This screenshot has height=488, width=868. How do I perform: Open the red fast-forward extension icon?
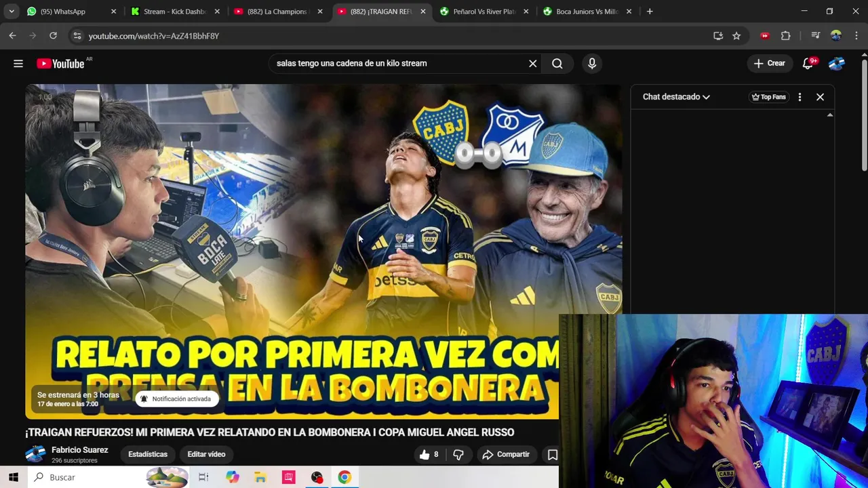tap(765, 36)
